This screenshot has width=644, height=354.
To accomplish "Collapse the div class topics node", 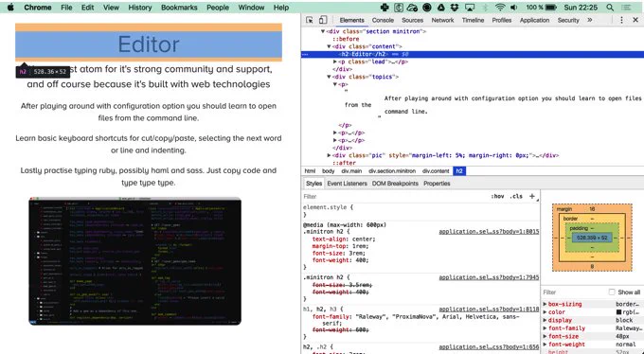I will pos(329,77).
